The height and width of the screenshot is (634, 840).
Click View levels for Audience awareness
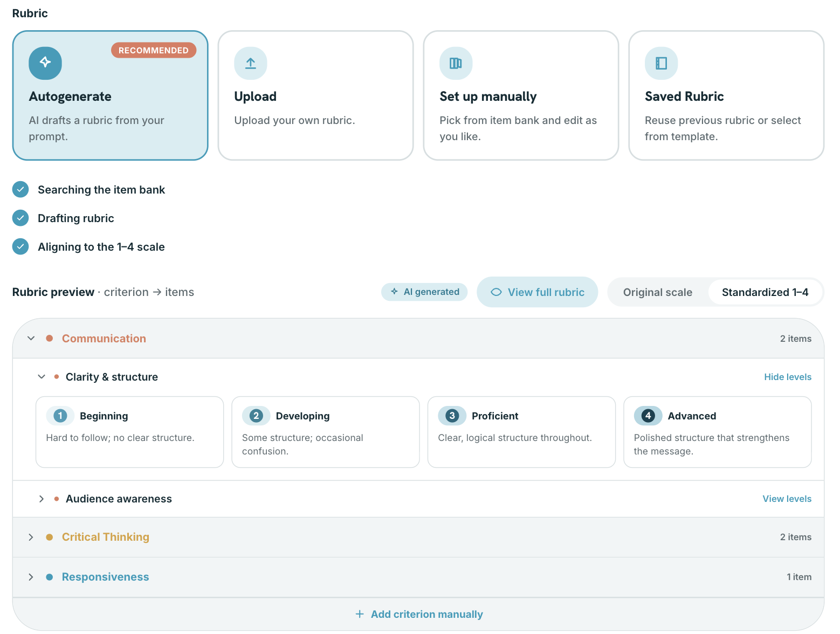click(787, 499)
